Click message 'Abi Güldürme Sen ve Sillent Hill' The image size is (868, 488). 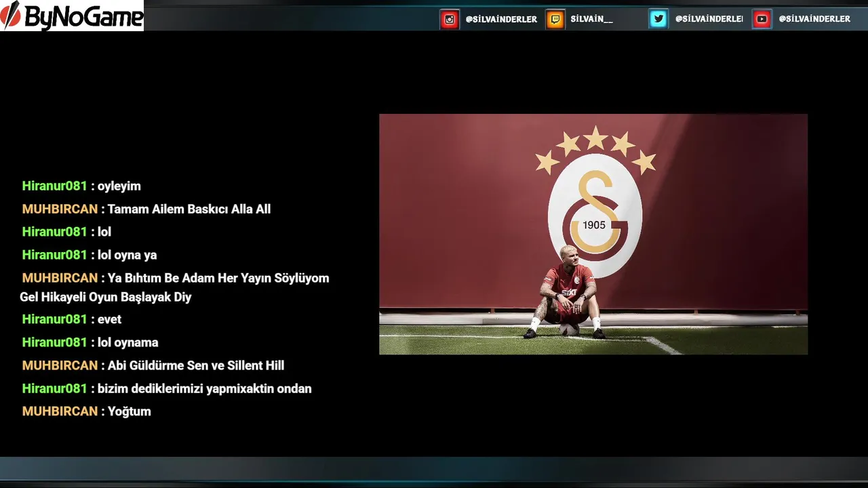[x=196, y=366]
